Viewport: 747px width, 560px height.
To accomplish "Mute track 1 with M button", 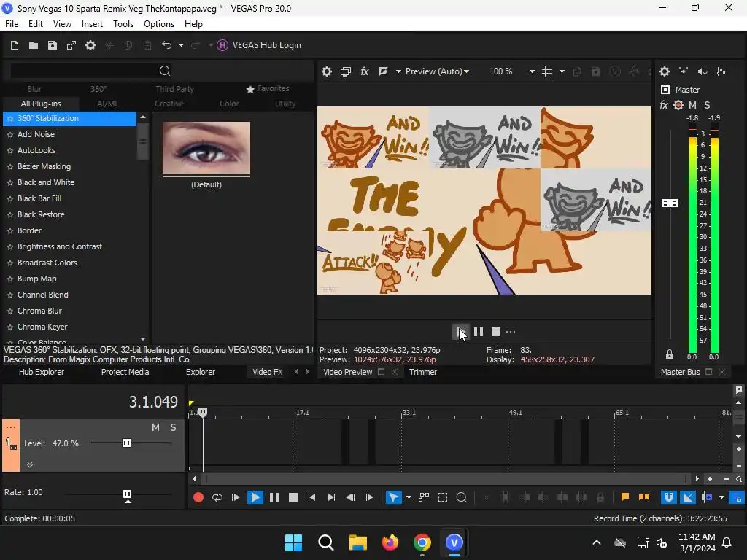I will [156, 427].
